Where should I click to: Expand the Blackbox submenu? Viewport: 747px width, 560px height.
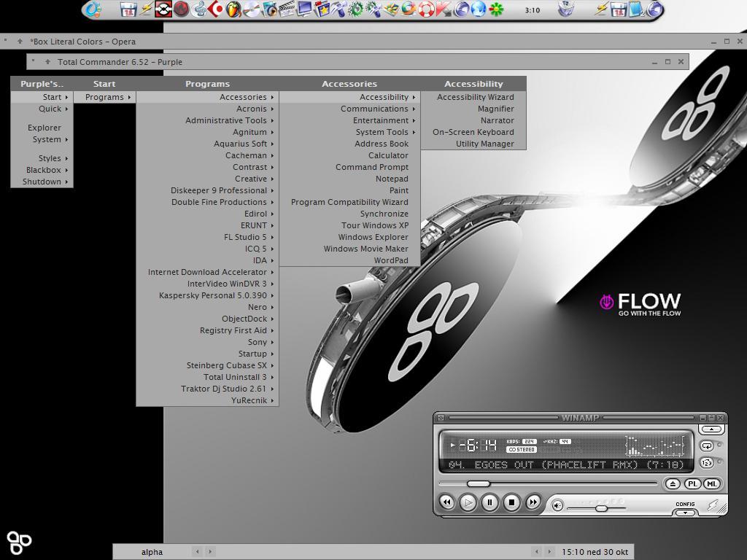point(42,170)
